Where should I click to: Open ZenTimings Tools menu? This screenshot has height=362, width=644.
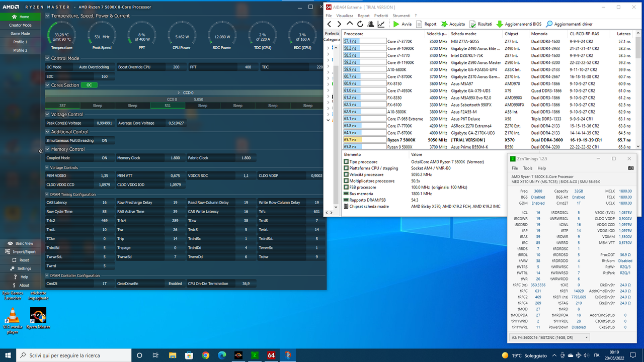(x=527, y=168)
